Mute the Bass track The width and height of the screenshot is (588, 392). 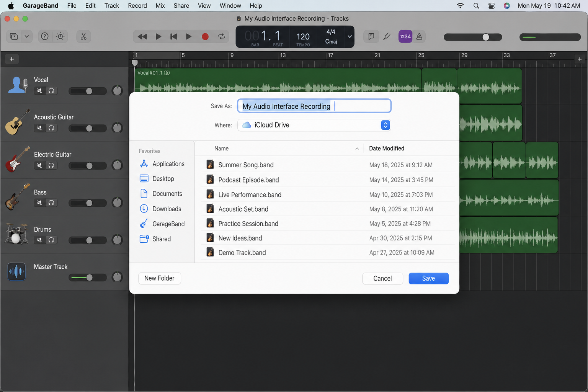[39, 203]
